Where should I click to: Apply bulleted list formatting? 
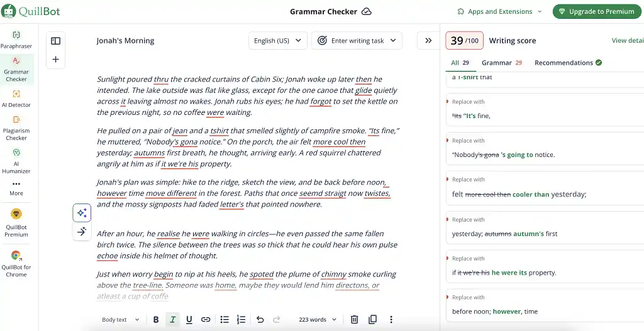point(225,320)
